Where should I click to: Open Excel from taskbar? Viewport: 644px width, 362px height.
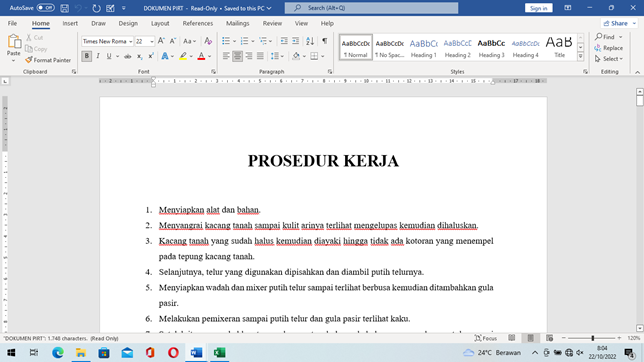(219, 353)
